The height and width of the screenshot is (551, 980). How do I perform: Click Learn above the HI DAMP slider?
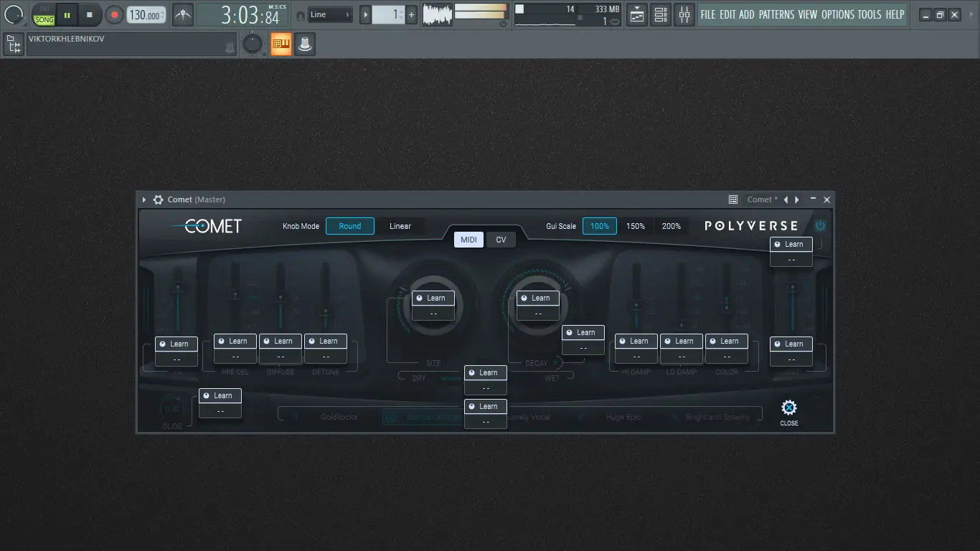[x=636, y=341]
